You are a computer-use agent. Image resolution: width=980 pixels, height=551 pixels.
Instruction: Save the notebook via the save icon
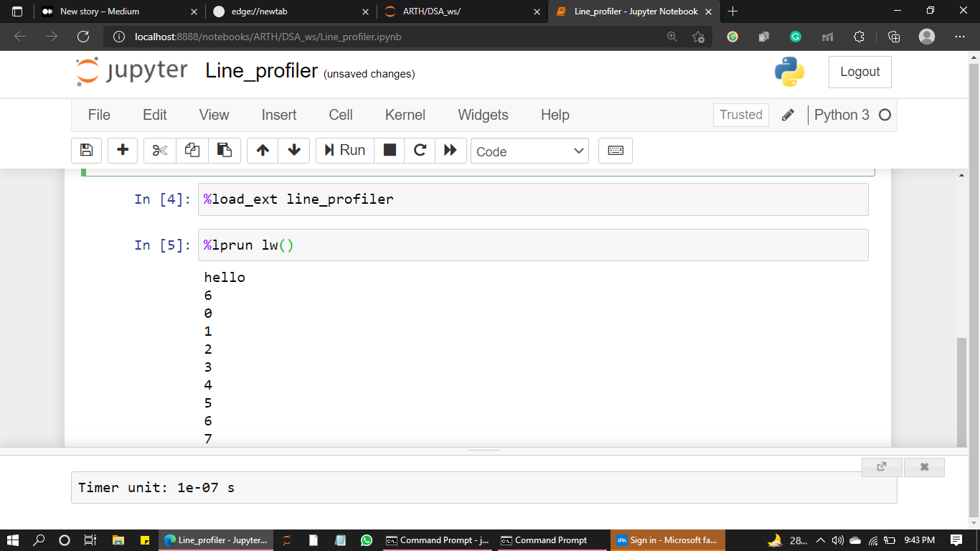coord(86,151)
